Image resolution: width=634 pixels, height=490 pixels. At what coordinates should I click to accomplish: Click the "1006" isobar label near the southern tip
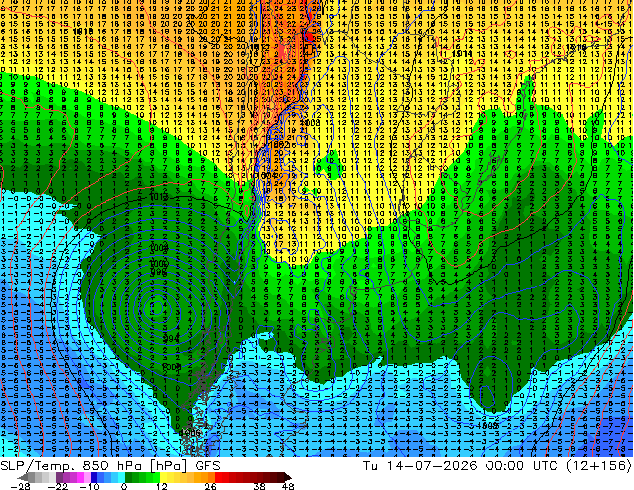[190, 433]
